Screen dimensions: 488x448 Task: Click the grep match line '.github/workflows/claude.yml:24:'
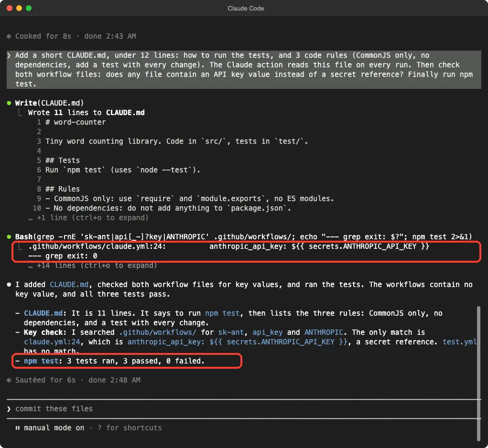pyautogui.click(x=229, y=246)
